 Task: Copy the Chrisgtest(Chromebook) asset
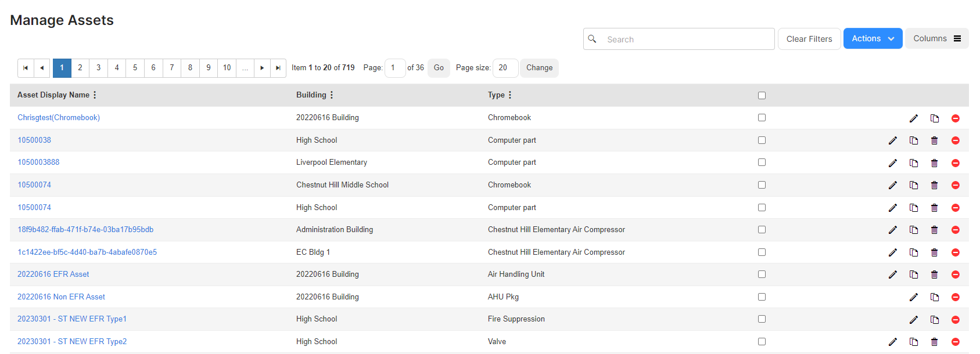935,118
